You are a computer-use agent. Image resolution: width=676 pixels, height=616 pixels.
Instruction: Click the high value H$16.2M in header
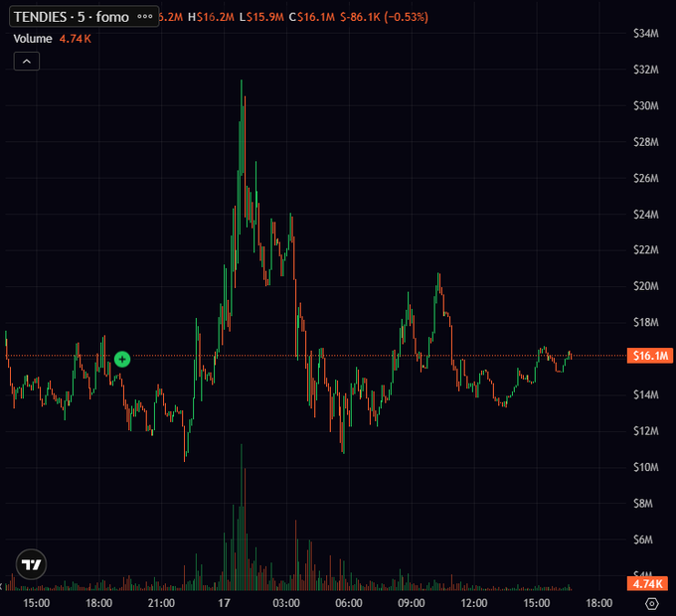click(211, 17)
